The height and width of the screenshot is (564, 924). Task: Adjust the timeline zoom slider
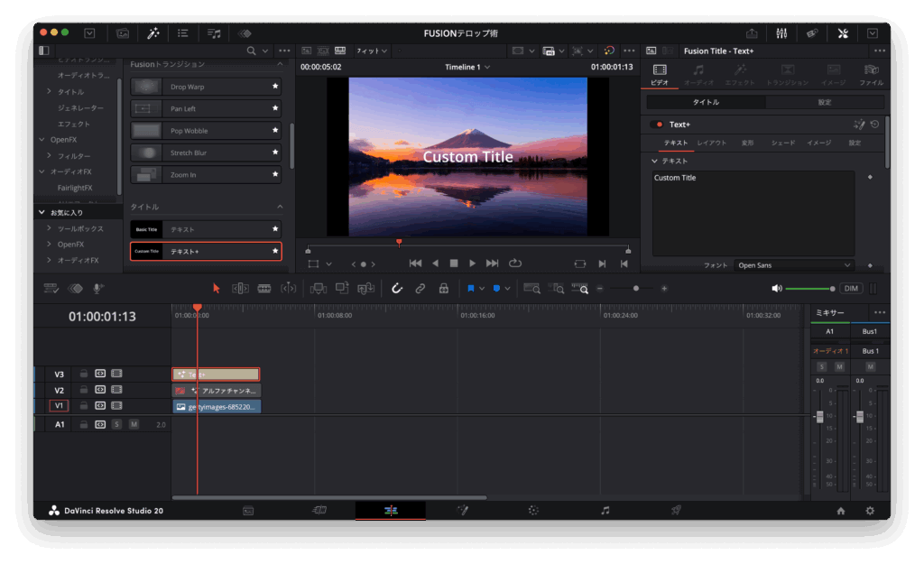pyautogui.click(x=636, y=289)
